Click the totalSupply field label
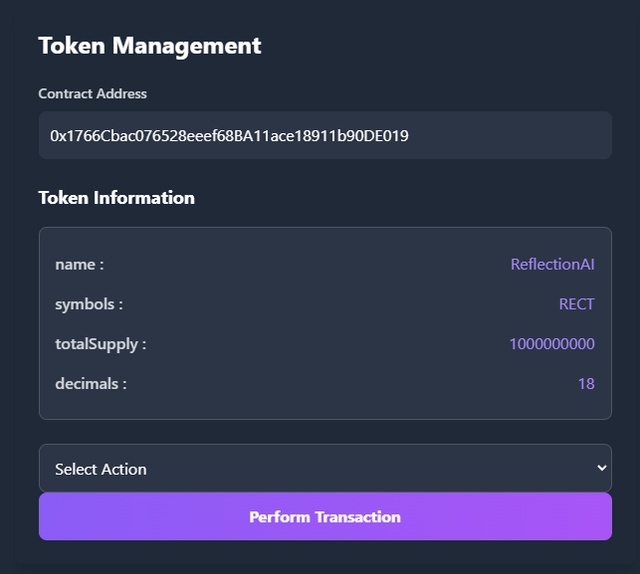The width and height of the screenshot is (640, 574). click(101, 344)
